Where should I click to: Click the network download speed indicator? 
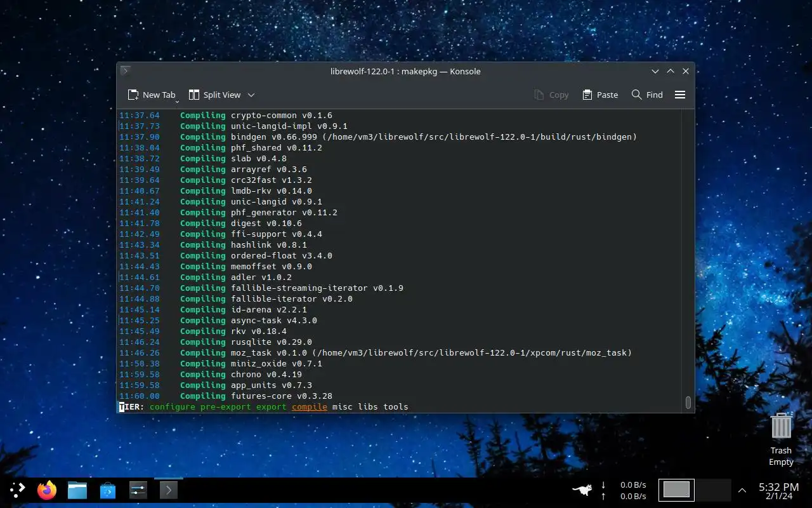[624, 485]
